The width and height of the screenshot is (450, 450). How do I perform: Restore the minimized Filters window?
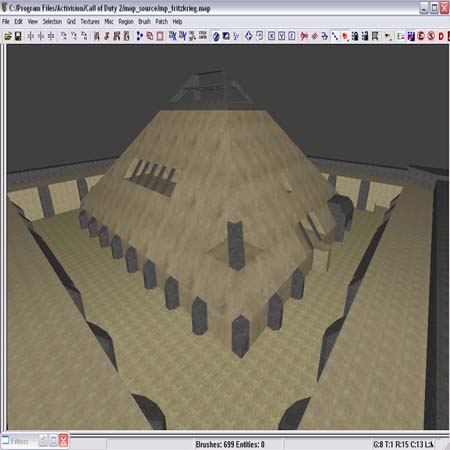[43, 441]
